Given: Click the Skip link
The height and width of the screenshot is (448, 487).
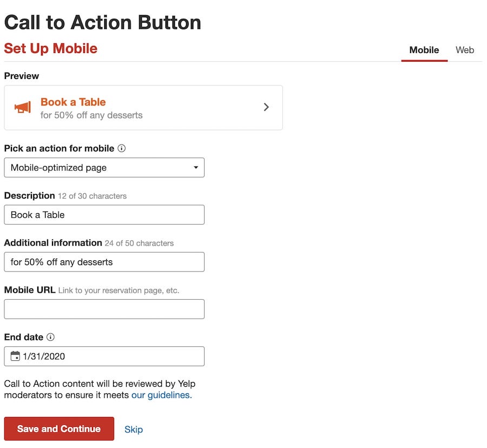Looking at the screenshot, I should tap(133, 429).
